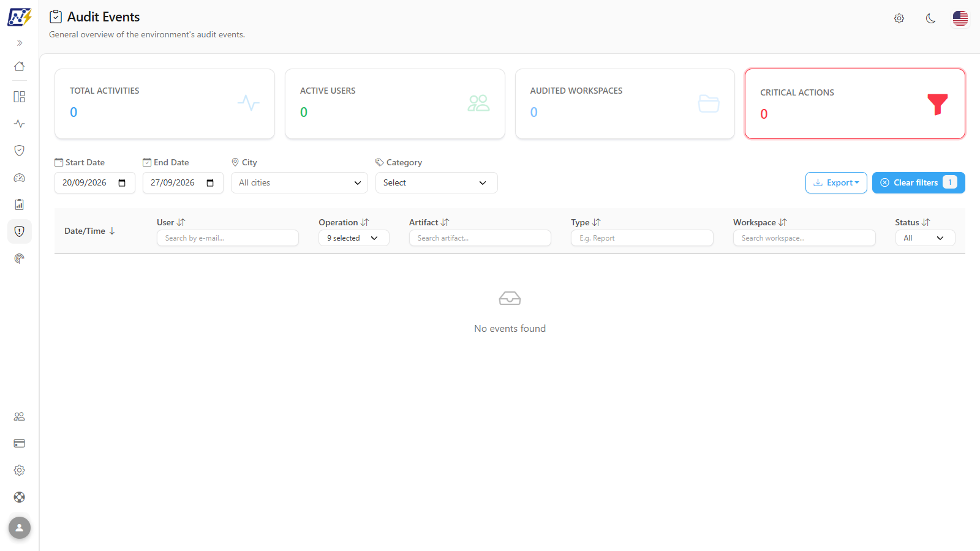This screenshot has width=980, height=551.
Task: Open the Status All dropdown
Action: click(925, 238)
